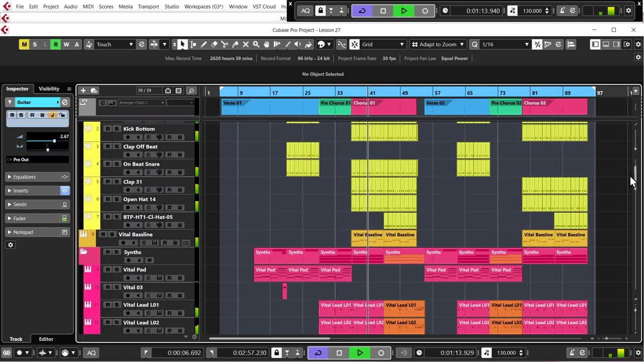This screenshot has width=644, height=362.
Task: Open the Setup Window Layout gear icon
Action: 627,44
